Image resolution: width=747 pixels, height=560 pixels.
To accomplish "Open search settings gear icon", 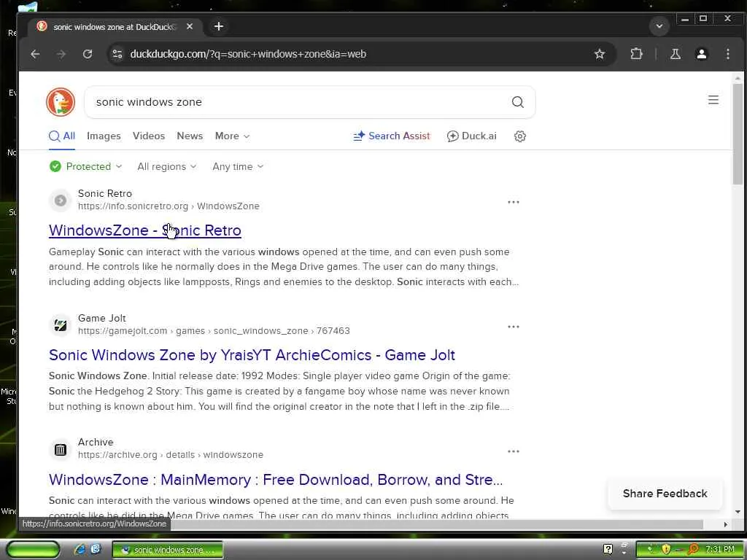I will click(519, 136).
